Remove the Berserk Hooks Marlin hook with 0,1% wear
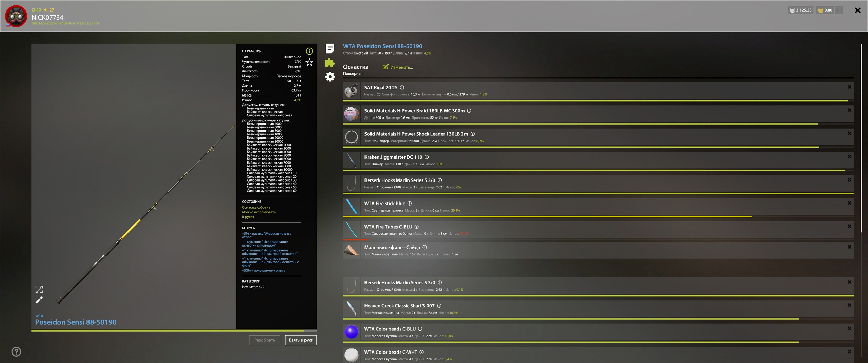 tap(849, 282)
